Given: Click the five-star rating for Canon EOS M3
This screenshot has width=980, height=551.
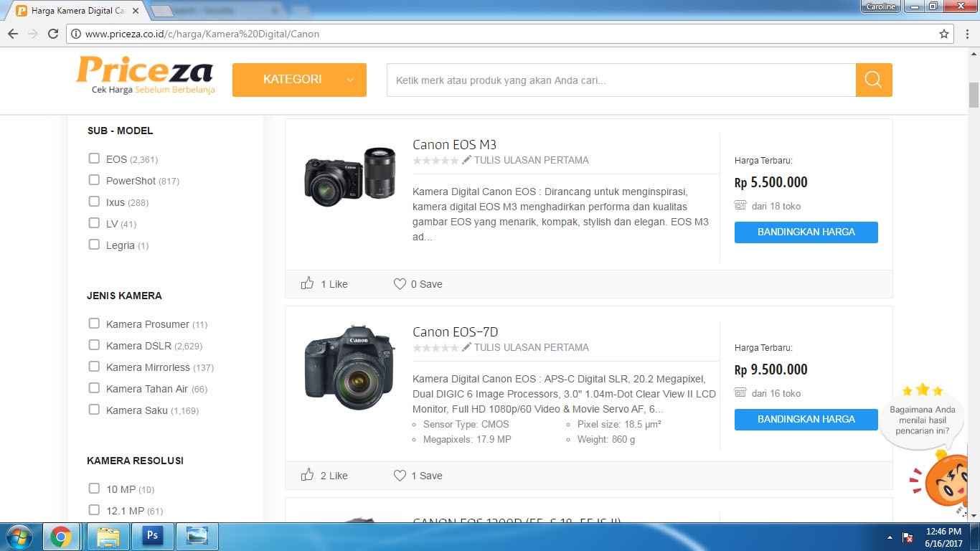Looking at the screenshot, I should coord(435,161).
